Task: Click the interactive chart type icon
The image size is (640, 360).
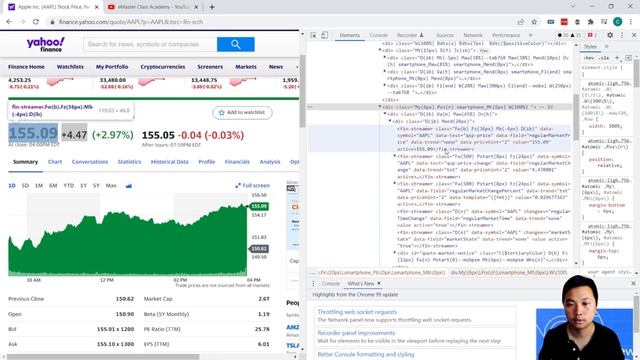Action: [x=129, y=186]
